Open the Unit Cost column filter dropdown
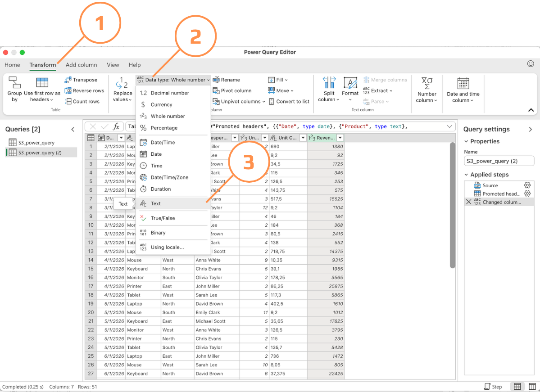 303,138
